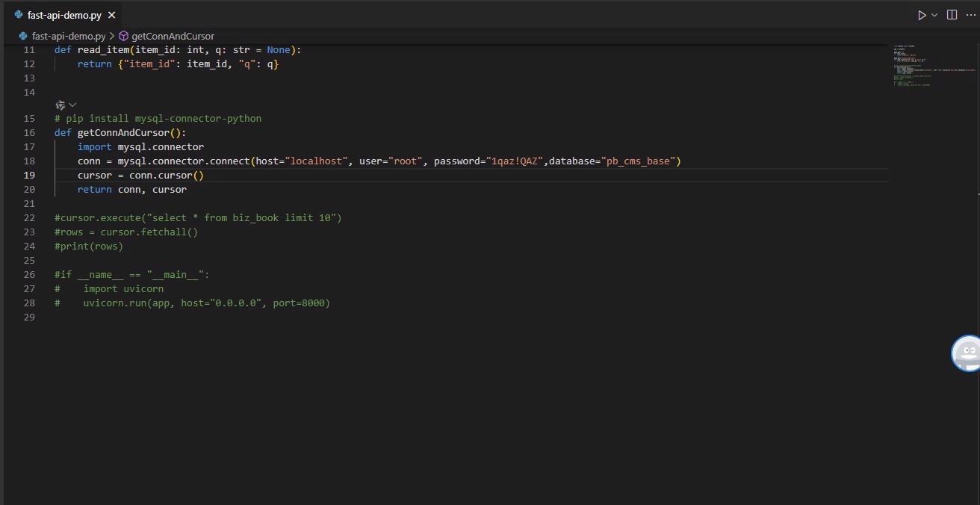Close the fast-api-demo.py tab
Image resolution: width=980 pixels, height=505 pixels.
pos(112,15)
